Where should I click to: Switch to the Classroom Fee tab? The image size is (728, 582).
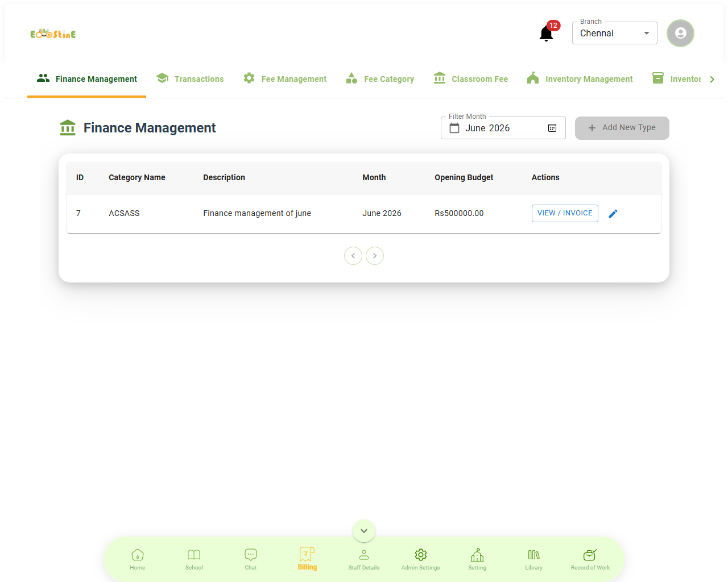click(x=471, y=79)
